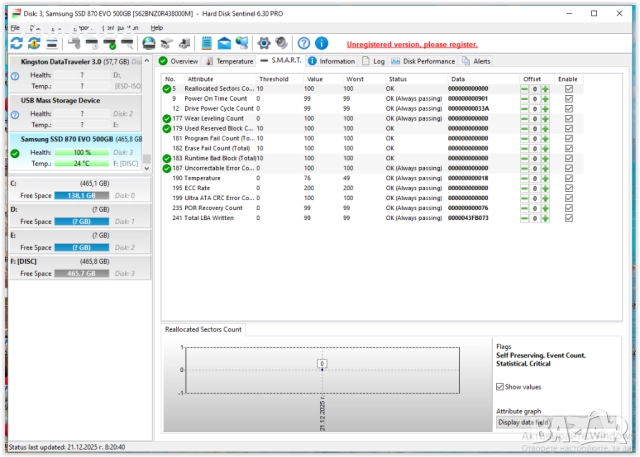Click the blue info (about) toolbar icon
This screenshot has width=640, height=457.
(322, 43)
